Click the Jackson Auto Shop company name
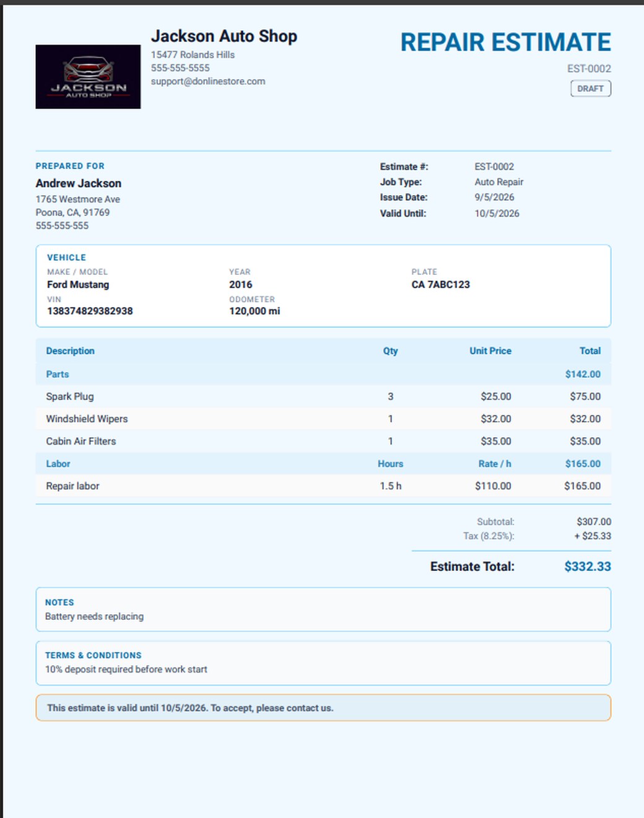Screen dimensions: 644x818 pos(224,37)
